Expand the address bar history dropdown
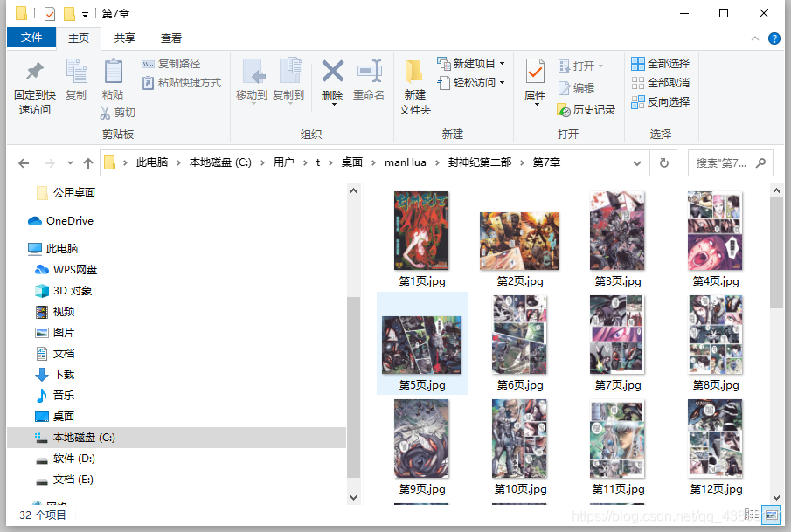The height and width of the screenshot is (532, 791). pyautogui.click(x=637, y=162)
